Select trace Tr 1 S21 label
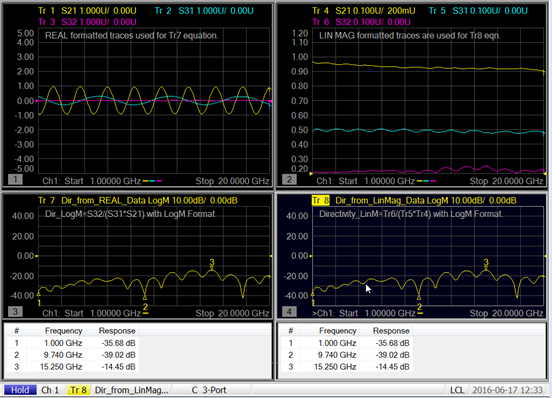The width and height of the screenshot is (552, 398). coord(87,11)
